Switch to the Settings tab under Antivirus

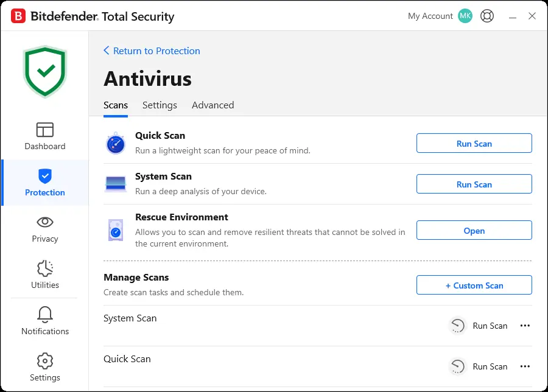pyautogui.click(x=160, y=105)
